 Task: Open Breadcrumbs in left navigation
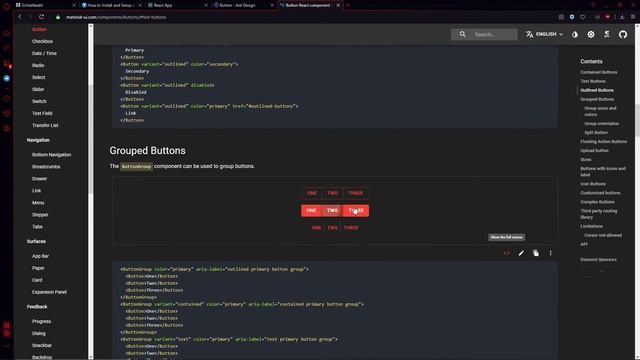click(46, 167)
